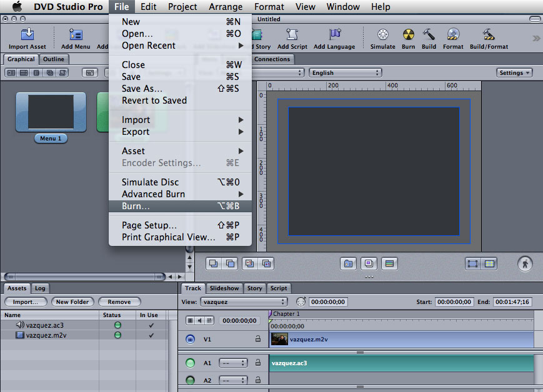Expand the Import submenu
This screenshot has height=392, width=543.
tap(180, 120)
